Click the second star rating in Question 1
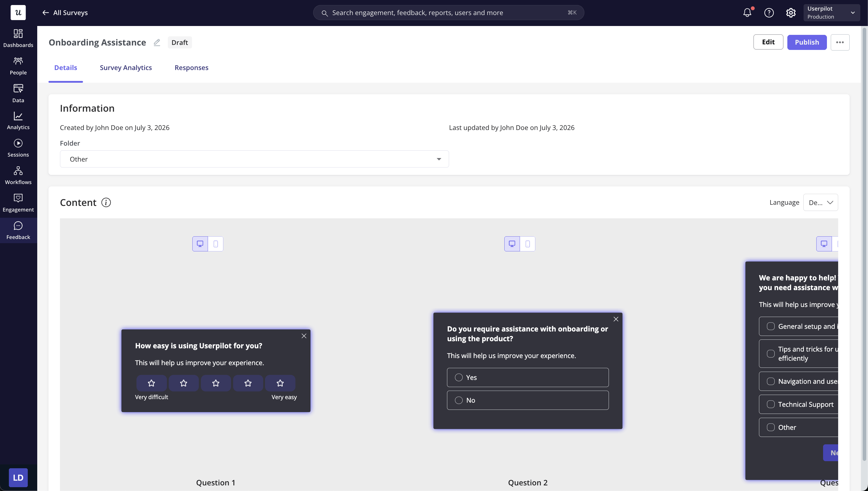This screenshot has width=868, height=491. 183,383
